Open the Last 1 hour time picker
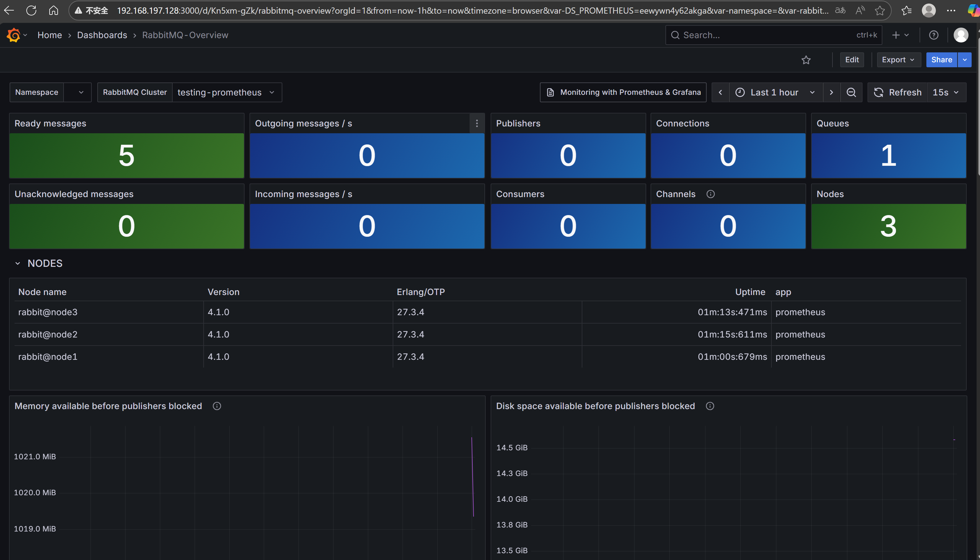Image resolution: width=980 pixels, height=560 pixels. pyautogui.click(x=775, y=92)
